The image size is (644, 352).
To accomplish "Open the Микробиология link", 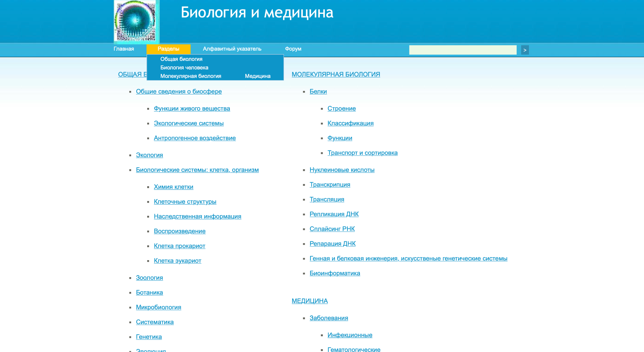I will pyautogui.click(x=158, y=307).
